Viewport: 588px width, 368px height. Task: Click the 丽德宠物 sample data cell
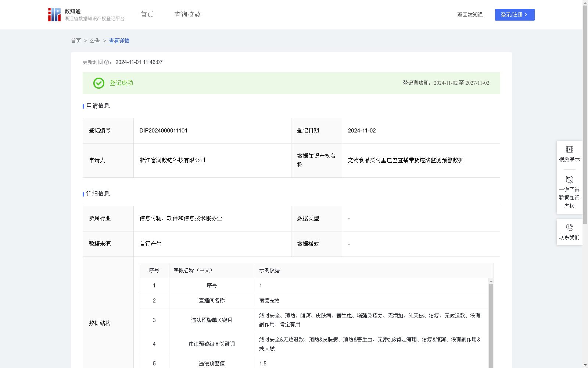point(371,301)
